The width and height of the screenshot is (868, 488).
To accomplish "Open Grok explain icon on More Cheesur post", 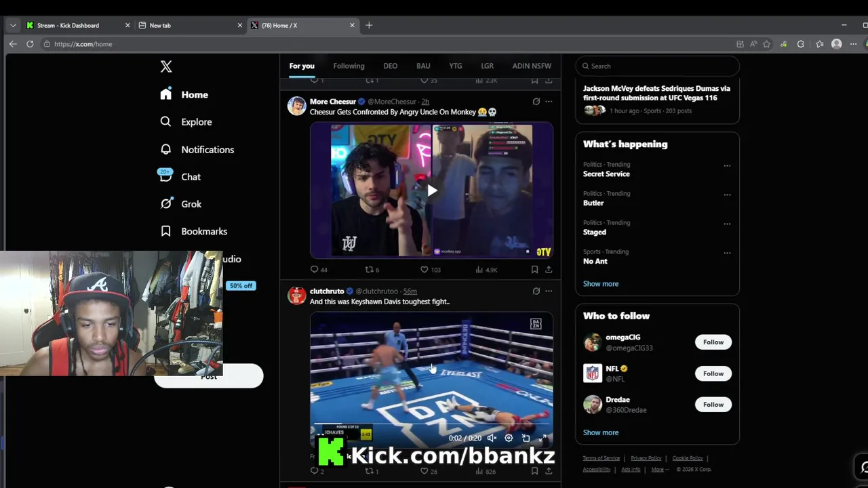I will click(536, 102).
